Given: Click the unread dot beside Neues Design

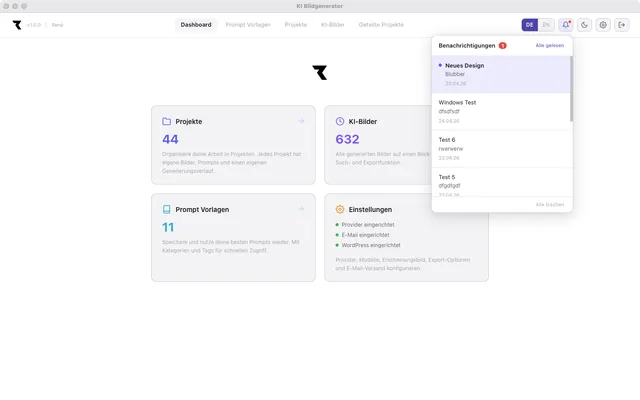Looking at the screenshot, I should click(440, 65).
